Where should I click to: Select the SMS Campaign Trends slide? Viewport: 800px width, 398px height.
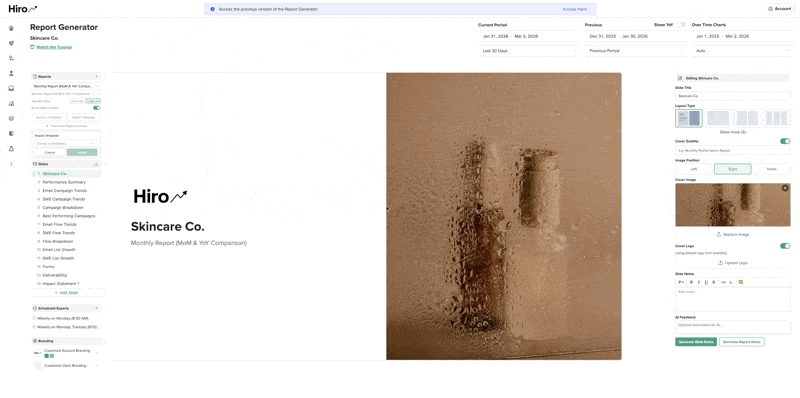tap(63, 199)
